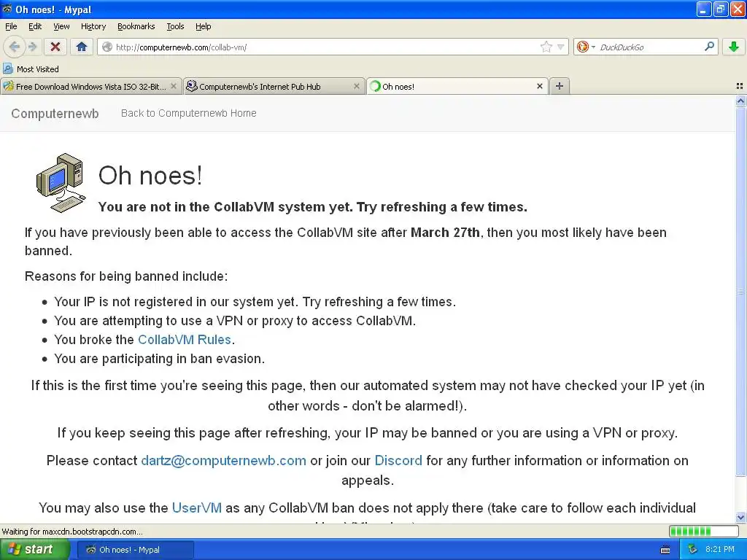The height and width of the screenshot is (560, 747).
Task: Open the Edit menu
Action: coord(35,26)
